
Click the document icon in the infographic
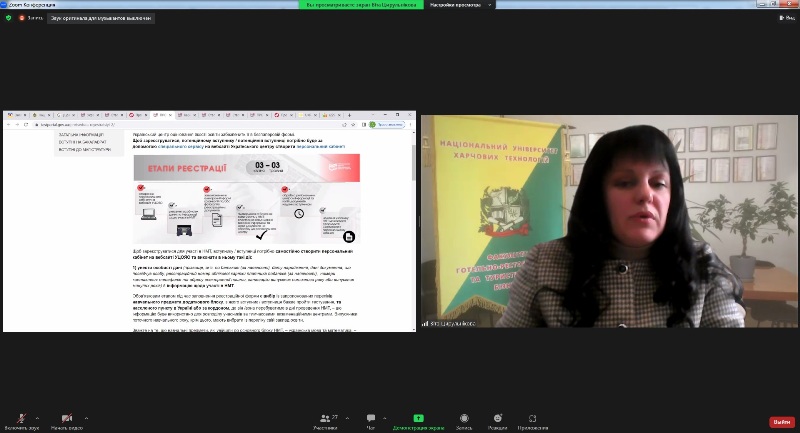(217, 220)
